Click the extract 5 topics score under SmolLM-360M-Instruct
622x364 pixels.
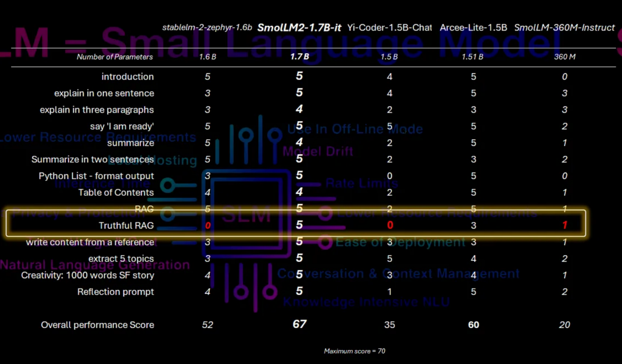pyautogui.click(x=564, y=259)
